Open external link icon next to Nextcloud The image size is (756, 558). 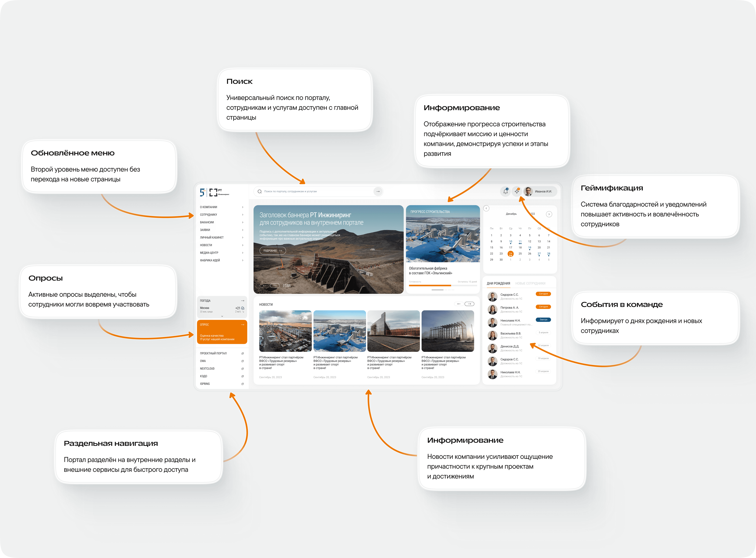[x=242, y=369]
